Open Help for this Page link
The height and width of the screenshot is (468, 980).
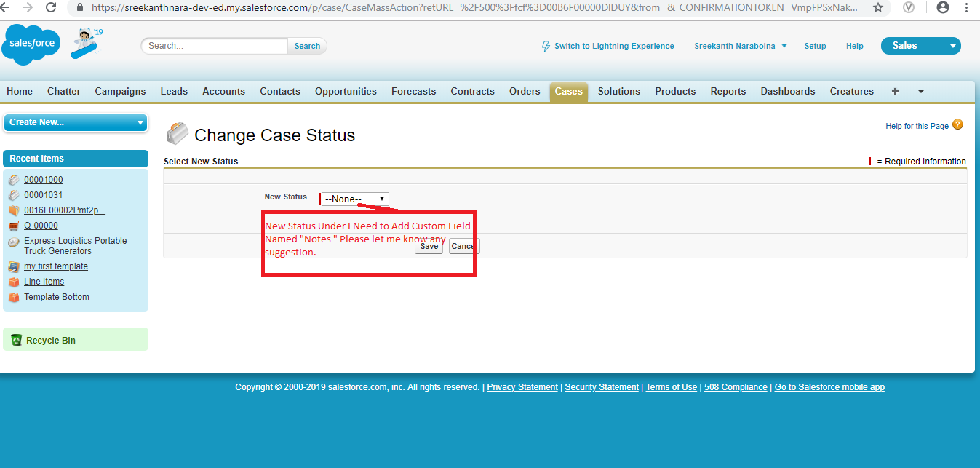tap(917, 126)
